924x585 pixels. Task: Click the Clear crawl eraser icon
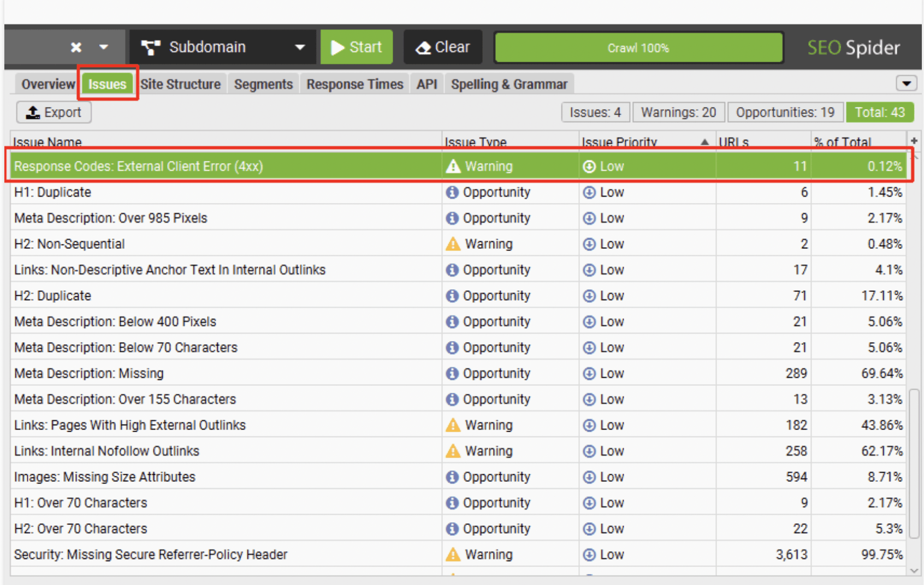click(x=423, y=47)
